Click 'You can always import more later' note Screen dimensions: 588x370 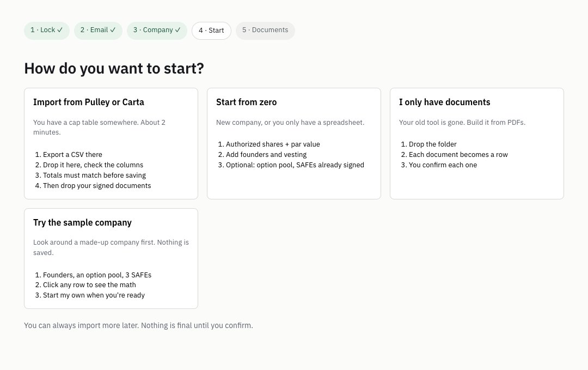138,326
